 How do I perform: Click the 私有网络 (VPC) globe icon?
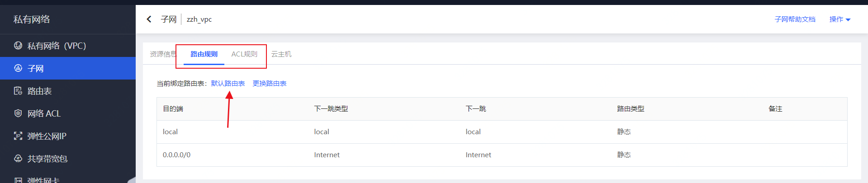[x=18, y=45]
